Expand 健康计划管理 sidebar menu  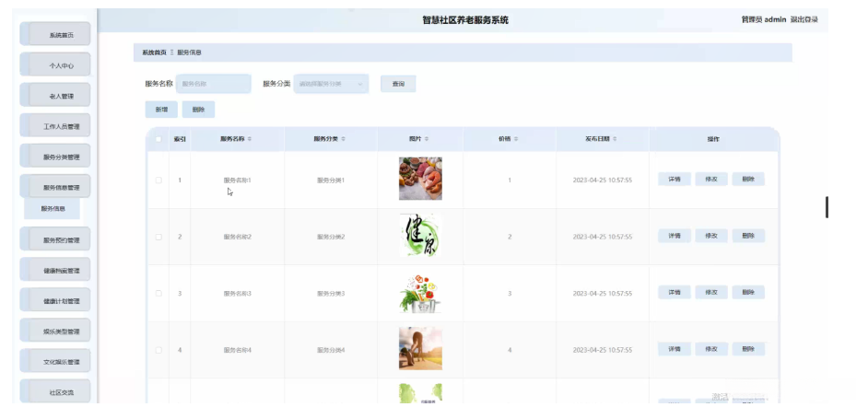coord(55,301)
